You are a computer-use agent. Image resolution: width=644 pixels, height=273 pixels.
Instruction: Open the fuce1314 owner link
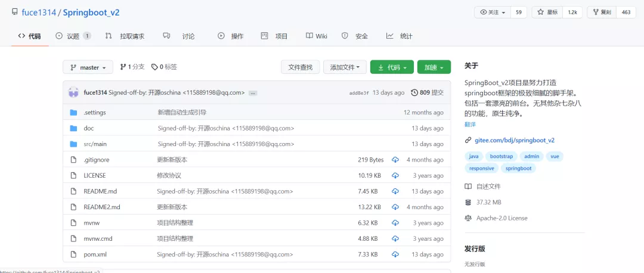(39, 13)
